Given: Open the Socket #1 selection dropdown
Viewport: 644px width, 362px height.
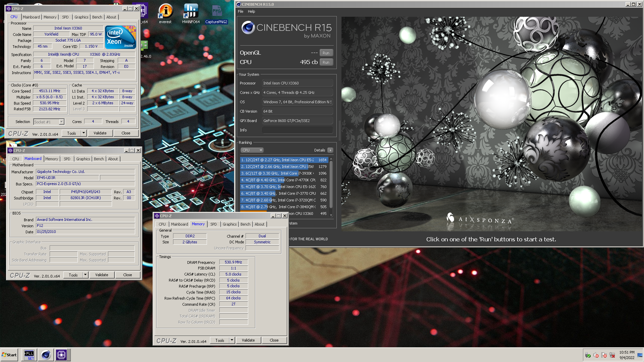Looking at the screenshot, I should (x=49, y=122).
